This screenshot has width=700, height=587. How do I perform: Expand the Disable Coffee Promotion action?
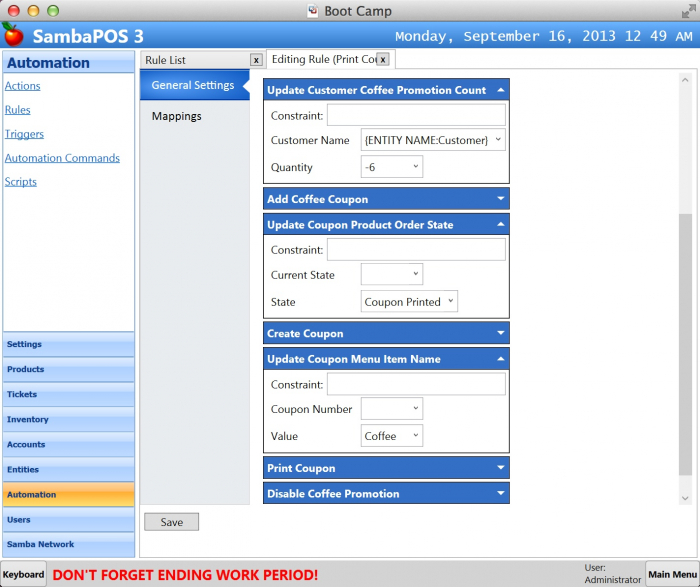click(x=499, y=494)
